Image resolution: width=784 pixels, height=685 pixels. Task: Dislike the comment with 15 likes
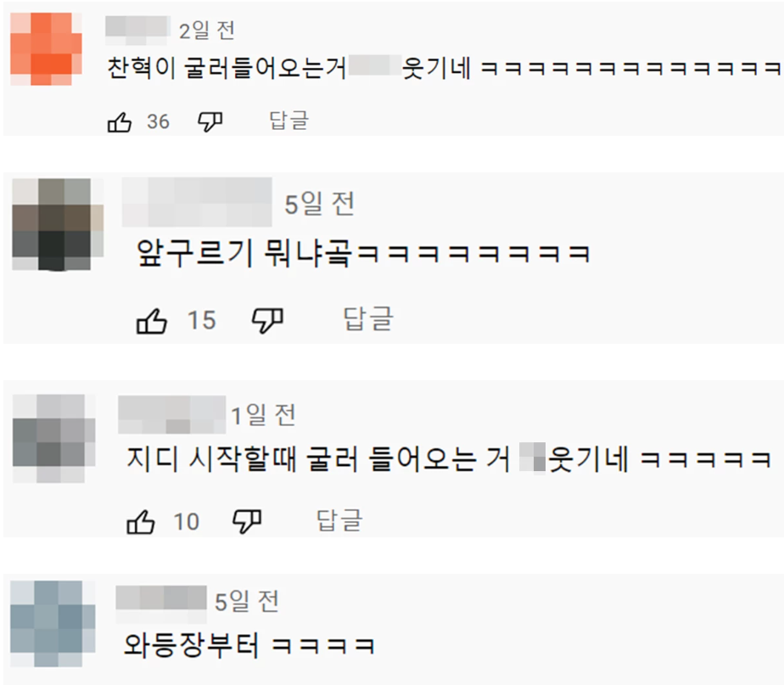click(x=267, y=320)
